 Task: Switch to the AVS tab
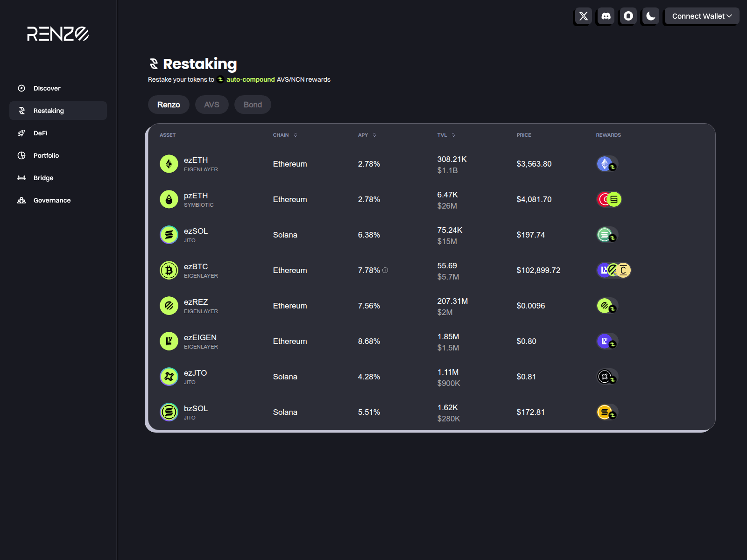pyautogui.click(x=211, y=105)
